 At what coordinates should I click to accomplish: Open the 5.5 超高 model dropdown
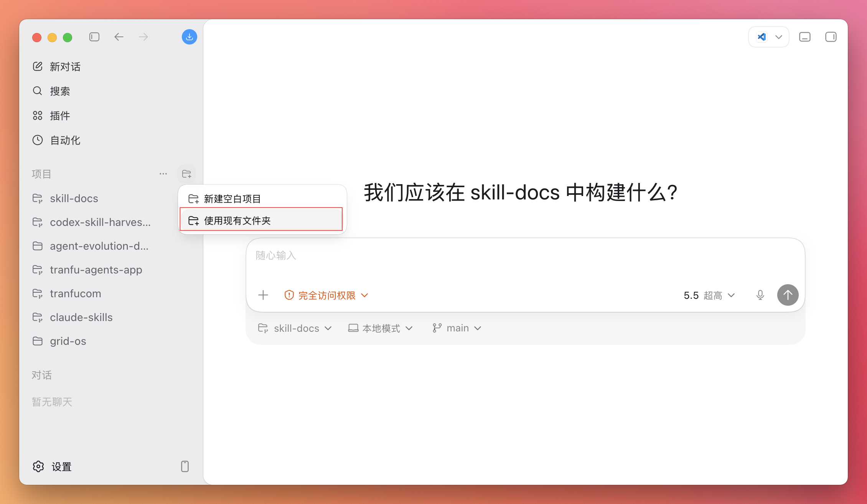tap(709, 295)
